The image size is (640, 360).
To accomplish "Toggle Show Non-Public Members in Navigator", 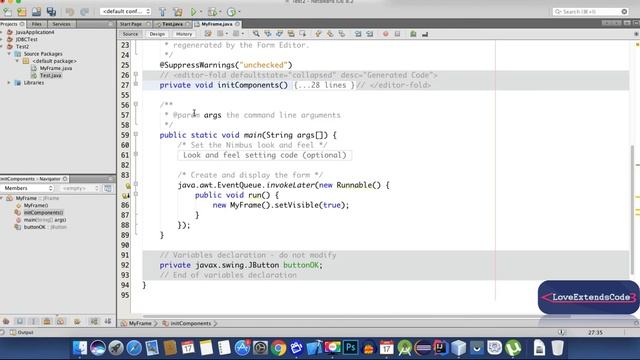I will pos(47,322).
